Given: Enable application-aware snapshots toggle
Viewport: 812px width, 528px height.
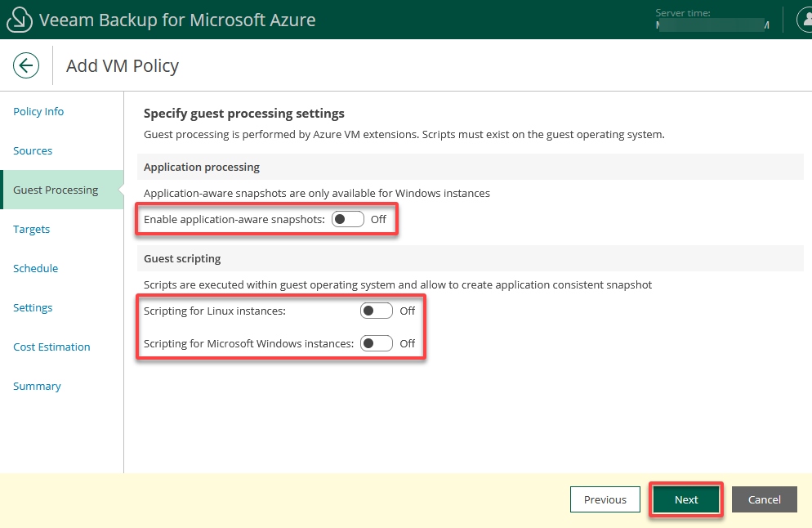Looking at the screenshot, I should tap(347, 219).
